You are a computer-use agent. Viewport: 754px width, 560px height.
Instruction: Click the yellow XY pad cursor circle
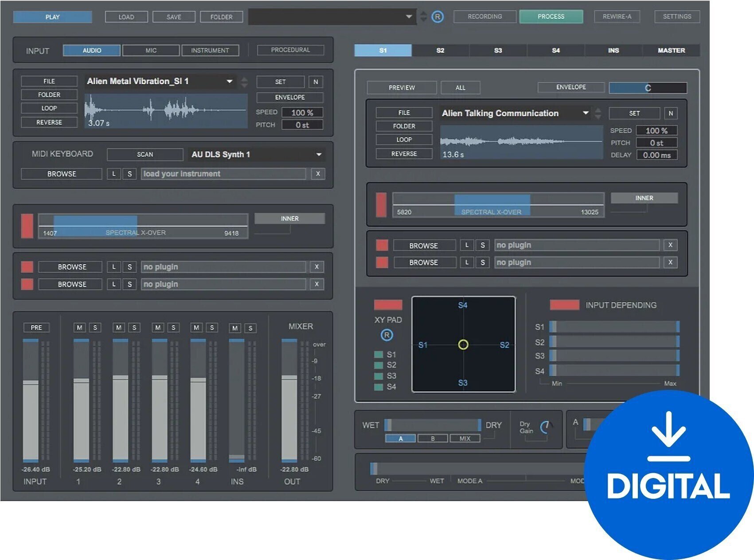coord(463,344)
